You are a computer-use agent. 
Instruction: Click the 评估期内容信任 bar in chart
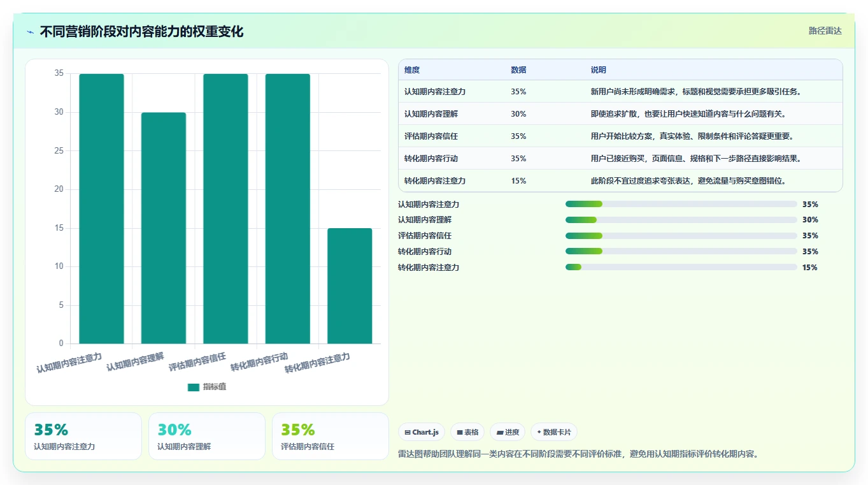(x=225, y=208)
